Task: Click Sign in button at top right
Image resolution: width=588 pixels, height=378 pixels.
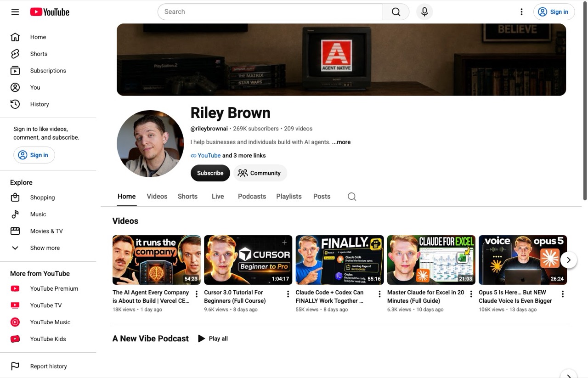Action: (554, 12)
